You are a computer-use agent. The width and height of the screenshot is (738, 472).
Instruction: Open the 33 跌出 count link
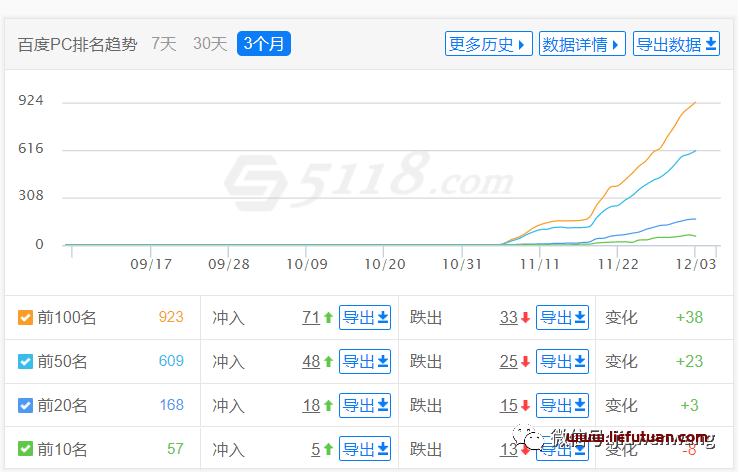(x=509, y=318)
